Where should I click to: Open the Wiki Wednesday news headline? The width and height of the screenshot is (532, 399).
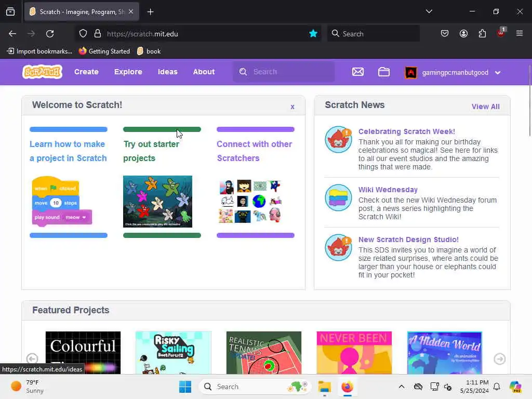click(388, 190)
